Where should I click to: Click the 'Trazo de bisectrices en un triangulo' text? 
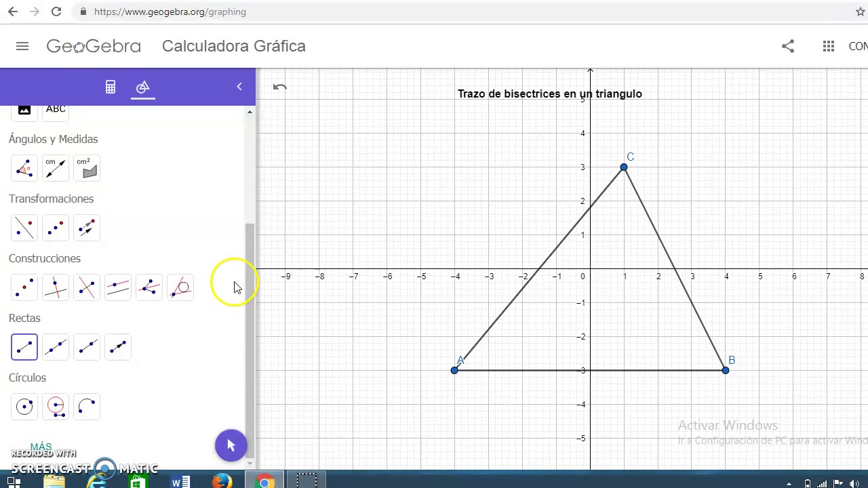pyautogui.click(x=550, y=94)
